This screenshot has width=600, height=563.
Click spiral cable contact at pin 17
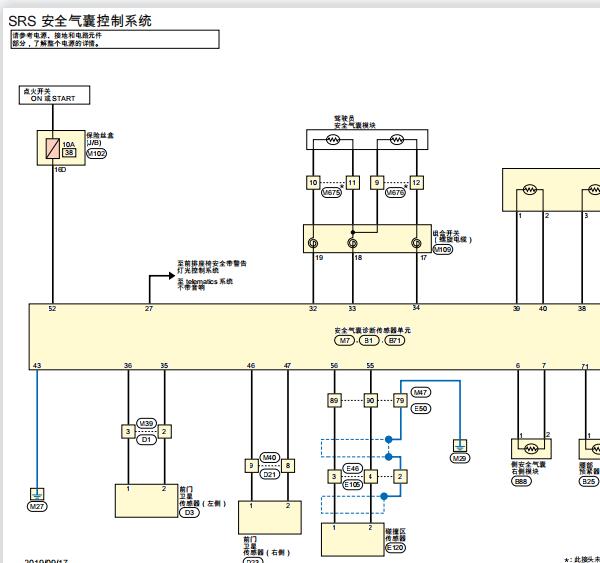pos(416,243)
